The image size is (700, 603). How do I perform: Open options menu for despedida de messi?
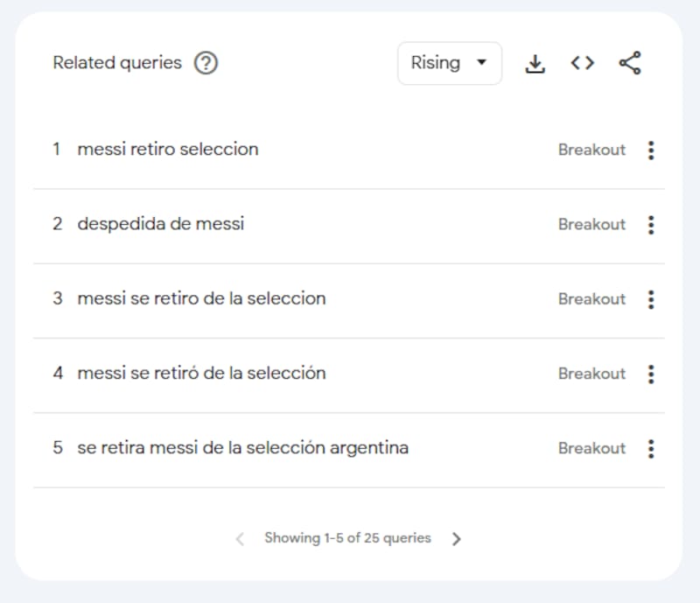pyautogui.click(x=651, y=225)
